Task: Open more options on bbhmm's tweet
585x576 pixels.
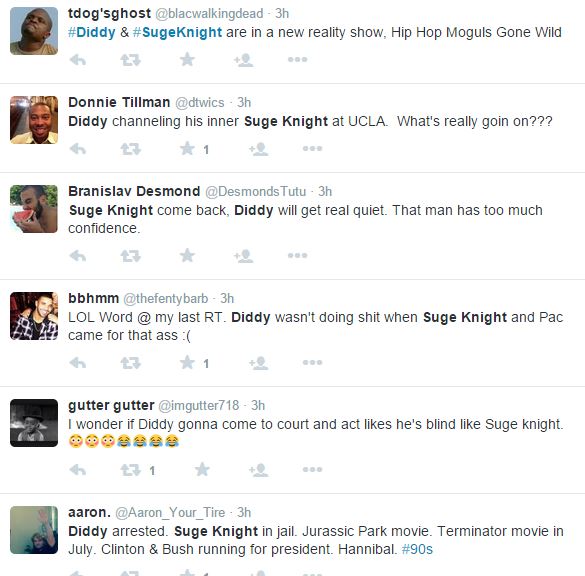Action: (312, 363)
